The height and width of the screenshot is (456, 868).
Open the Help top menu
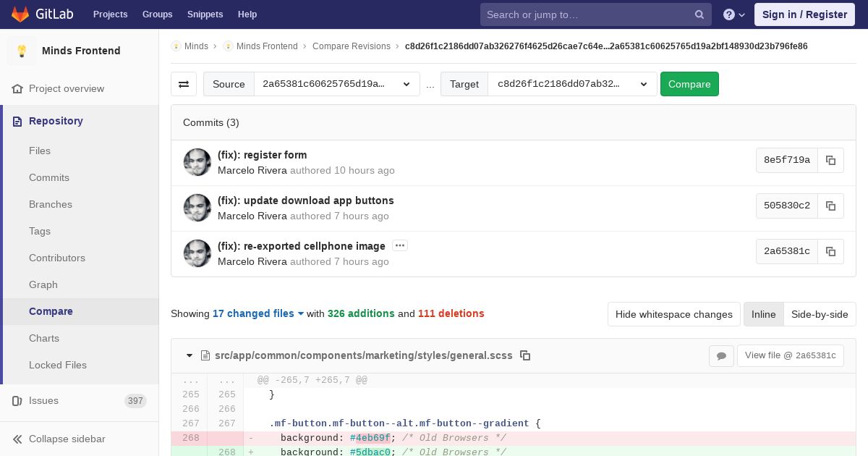[x=247, y=14]
